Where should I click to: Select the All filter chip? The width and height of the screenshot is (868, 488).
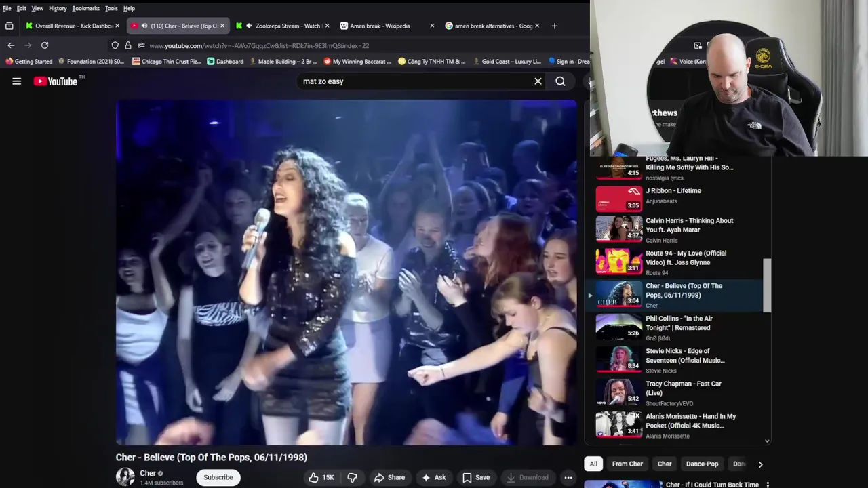point(593,464)
